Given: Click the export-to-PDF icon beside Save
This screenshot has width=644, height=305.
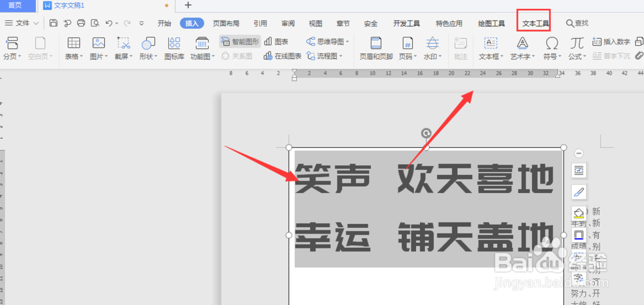Looking at the screenshot, I should [x=68, y=23].
